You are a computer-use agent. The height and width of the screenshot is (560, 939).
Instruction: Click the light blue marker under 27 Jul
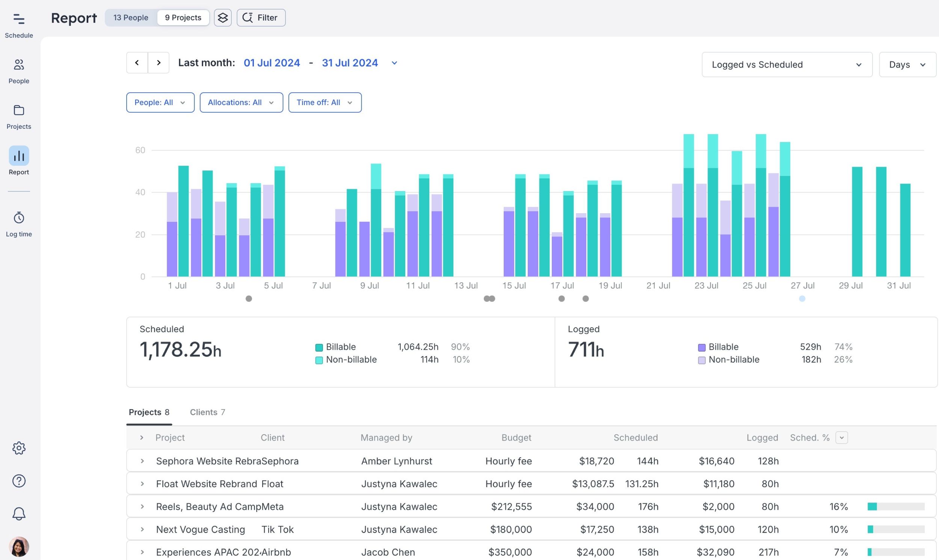click(x=802, y=299)
